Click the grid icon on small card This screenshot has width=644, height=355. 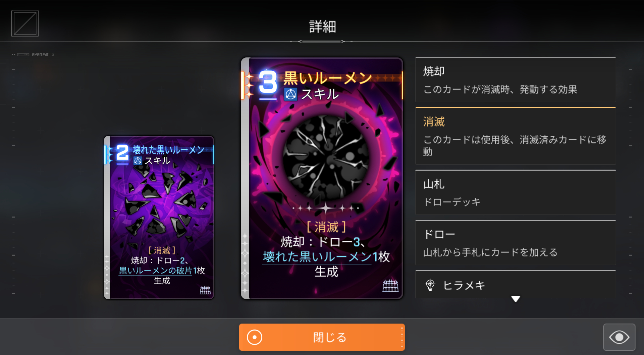205,290
